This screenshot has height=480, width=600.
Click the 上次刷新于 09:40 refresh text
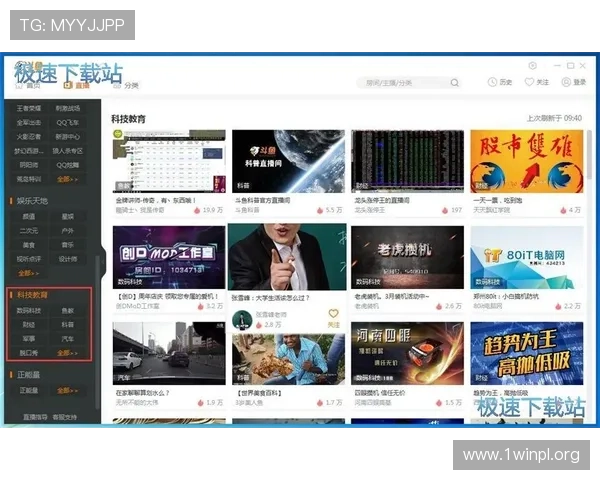554,118
